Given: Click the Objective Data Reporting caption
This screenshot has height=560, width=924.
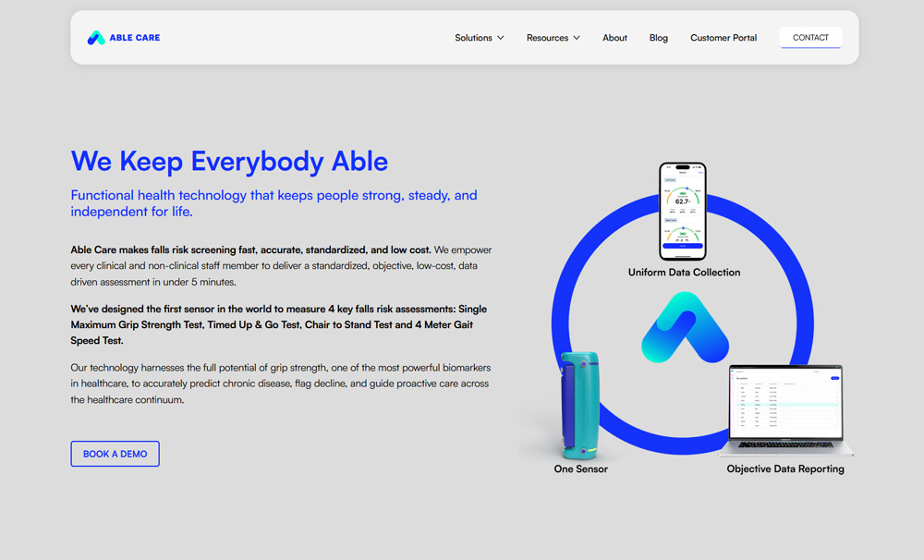Looking at the screenshot, I should tap(785, 469).
